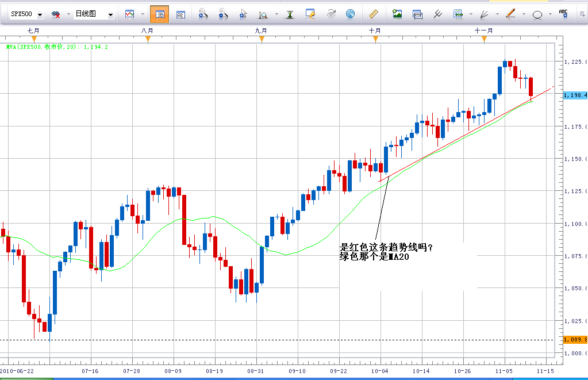Click the 11-15 date axis label
This screenshot has height=380, width=588.
pyautogui.click(x=545, y=371)
